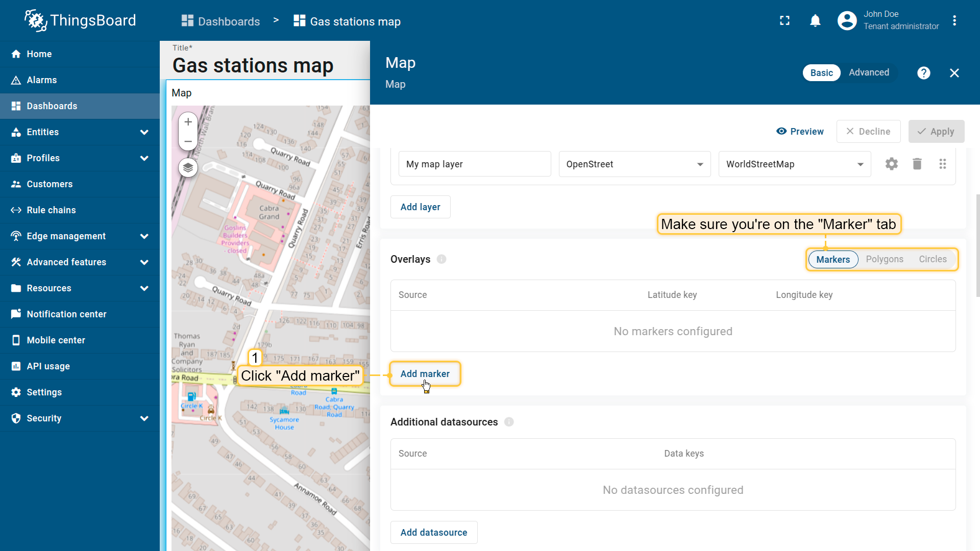Open user account three-dot menu

[954, 21]
